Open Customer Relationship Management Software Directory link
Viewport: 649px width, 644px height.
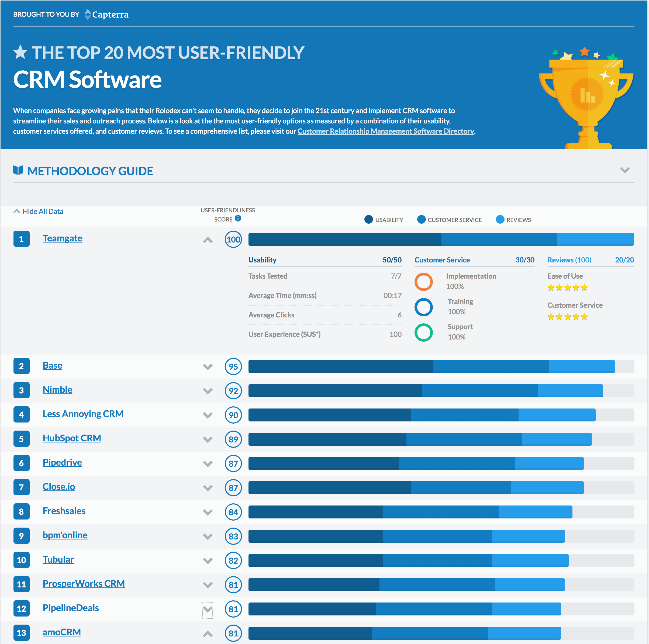point(386,131)
